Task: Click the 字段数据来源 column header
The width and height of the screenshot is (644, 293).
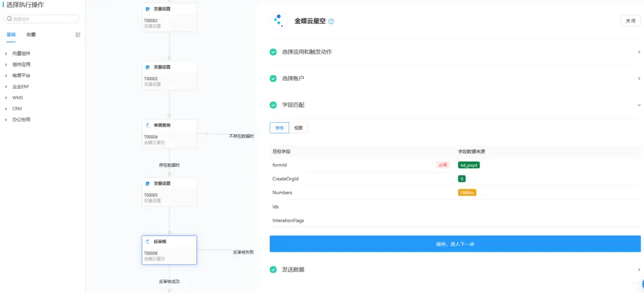Action: [x=472, y=151]
